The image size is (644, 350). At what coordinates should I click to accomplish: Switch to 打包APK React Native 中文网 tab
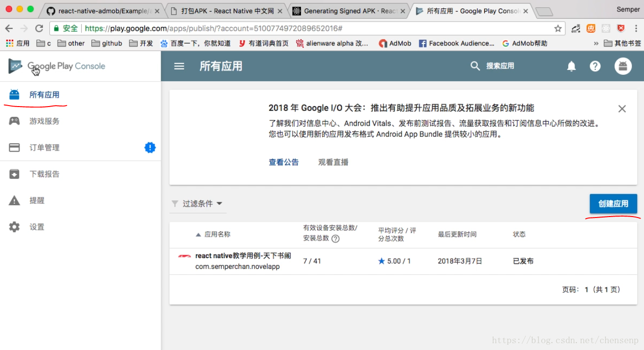[225, 11]
